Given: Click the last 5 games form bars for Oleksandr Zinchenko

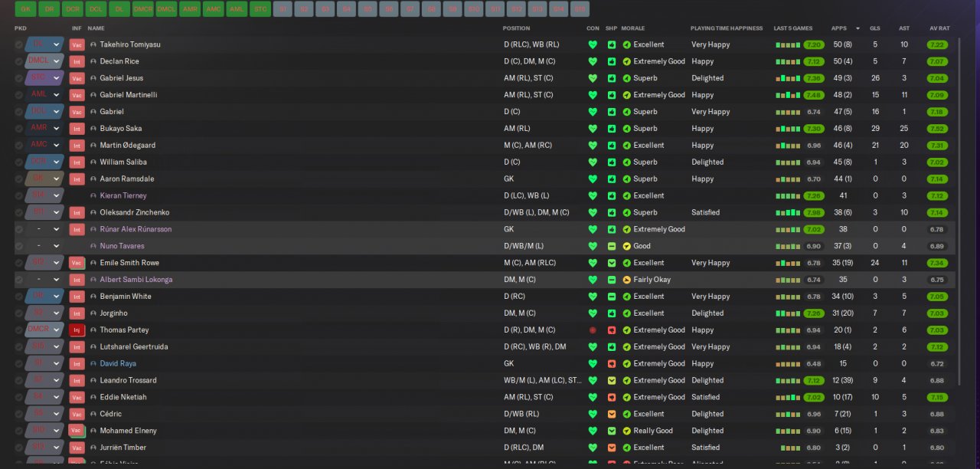Looking at the screenshot, I should click(788, 213).
